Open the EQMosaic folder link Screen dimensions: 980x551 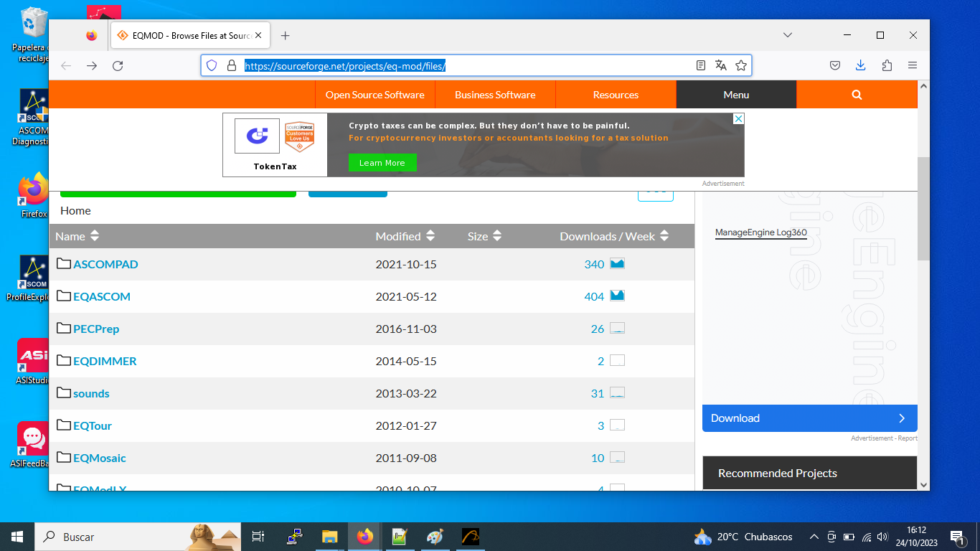point(100,458)
